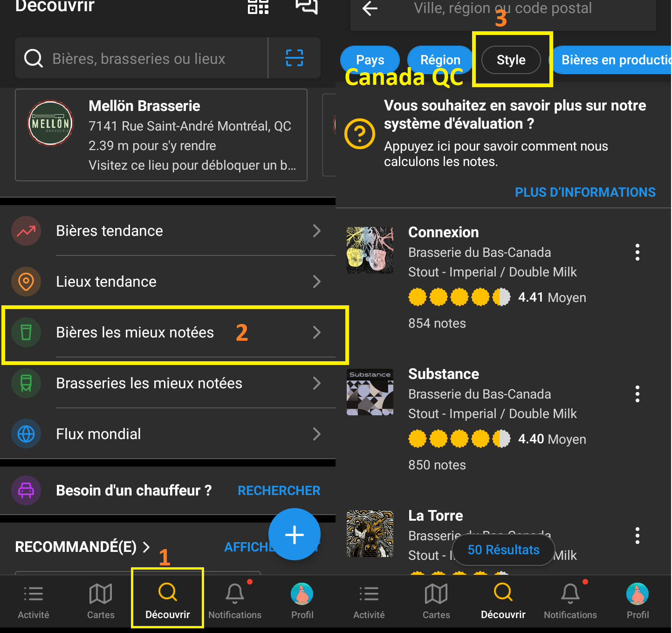Open the chat messages icon
The width and height of the screenshot is (672, 633).
pos(306,7)
